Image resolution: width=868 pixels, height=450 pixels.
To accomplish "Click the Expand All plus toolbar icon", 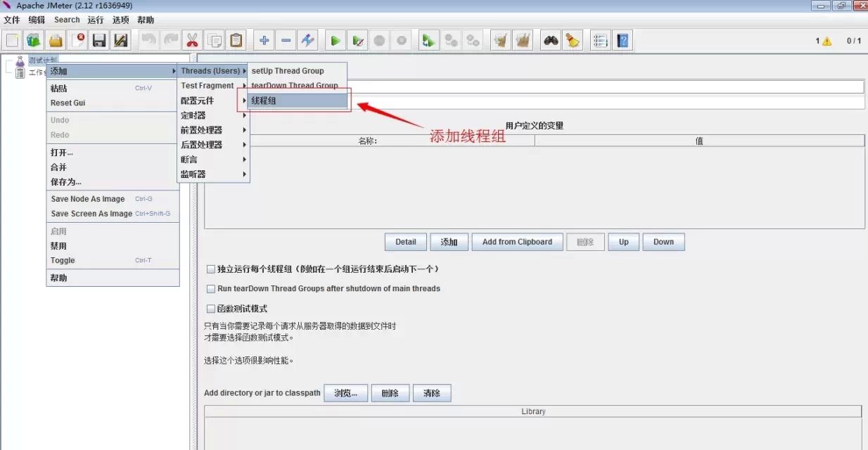I will pyautogui.click(x=264, y=41).
